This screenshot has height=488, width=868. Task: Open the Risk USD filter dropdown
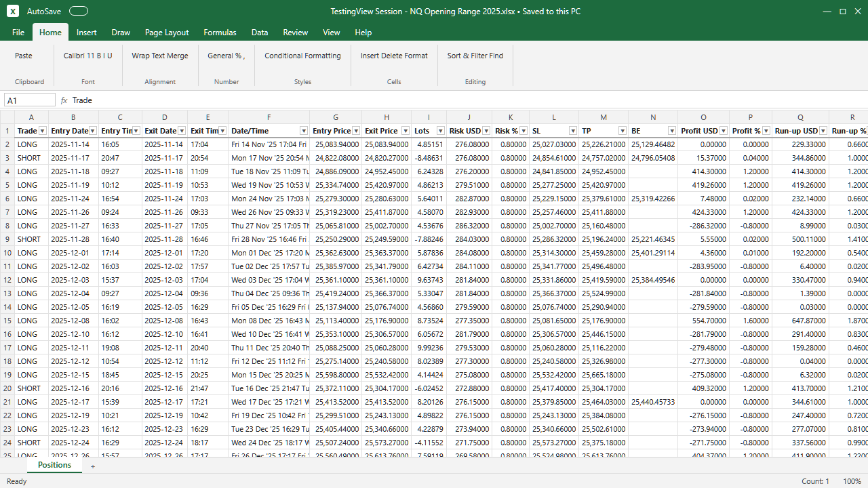click(x=486, y=131)
